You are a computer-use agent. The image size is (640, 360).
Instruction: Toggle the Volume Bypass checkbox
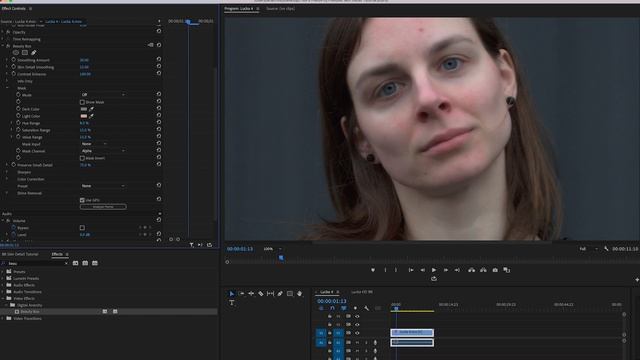pos(82,228)
